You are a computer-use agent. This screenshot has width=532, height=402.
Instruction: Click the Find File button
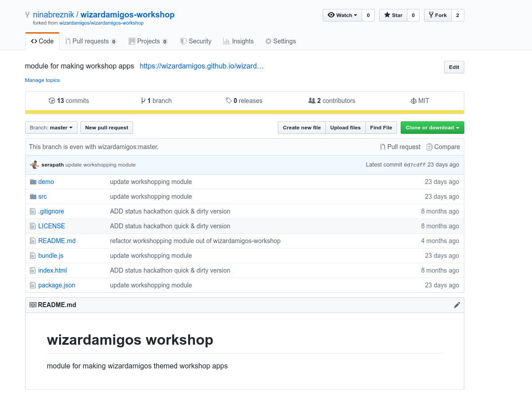coord(381,128)
